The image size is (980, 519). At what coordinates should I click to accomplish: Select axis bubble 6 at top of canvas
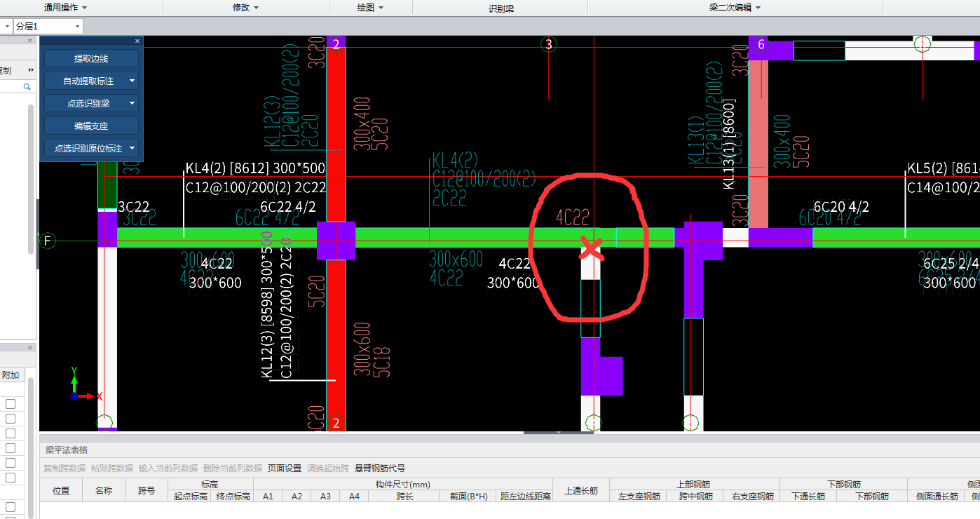(x=761, y=44)
